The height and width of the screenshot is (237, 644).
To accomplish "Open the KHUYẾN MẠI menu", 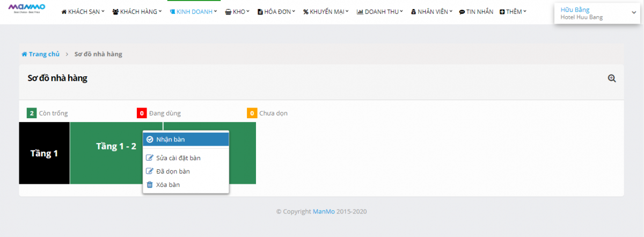I will [x=326, y=11].
